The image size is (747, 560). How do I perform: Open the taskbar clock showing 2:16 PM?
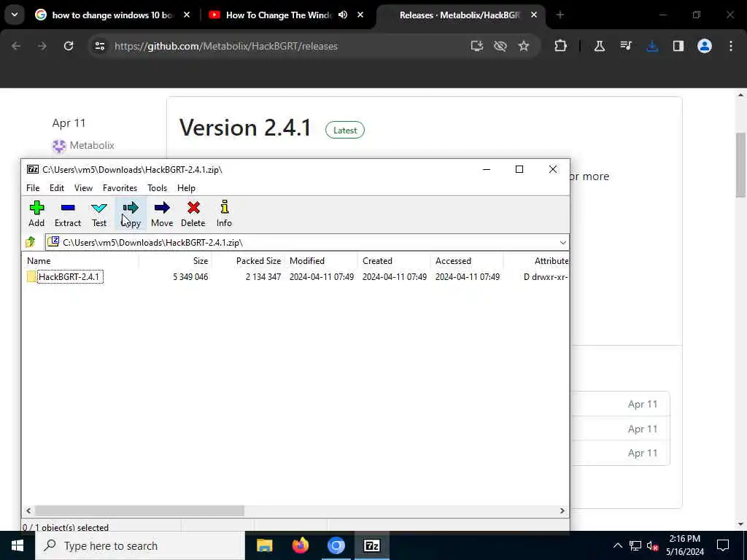click(x=684, y=545)
